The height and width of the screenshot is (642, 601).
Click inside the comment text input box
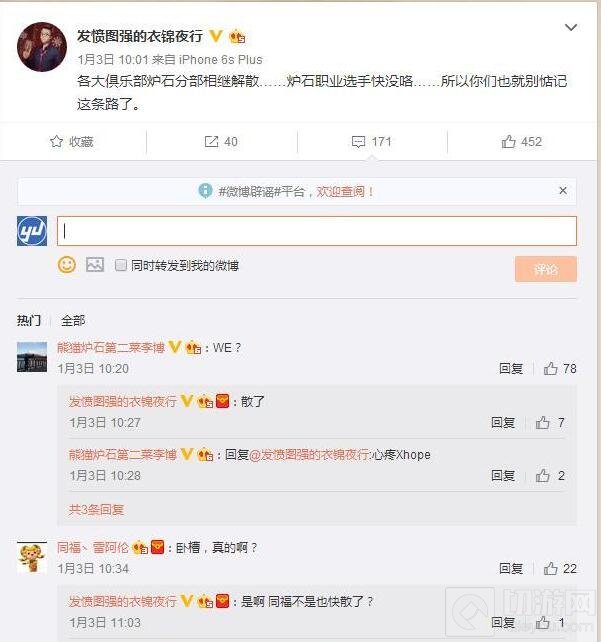pos(316,231)
